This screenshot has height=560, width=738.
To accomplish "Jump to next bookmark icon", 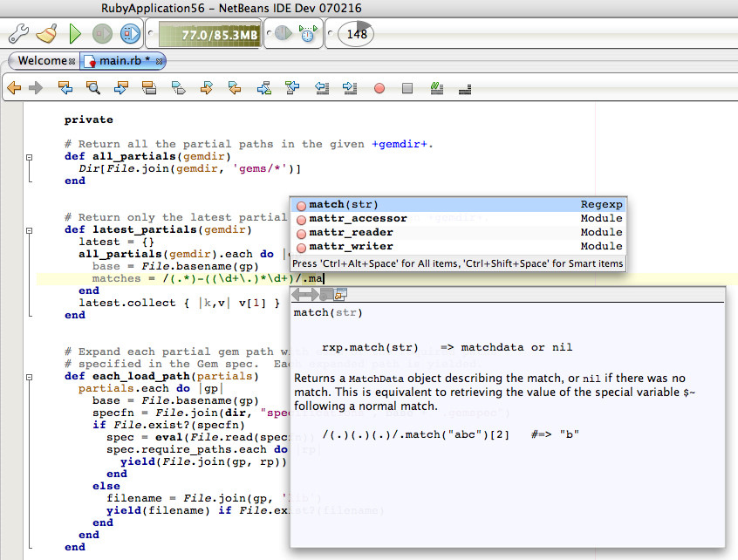I will pos(206,87).
